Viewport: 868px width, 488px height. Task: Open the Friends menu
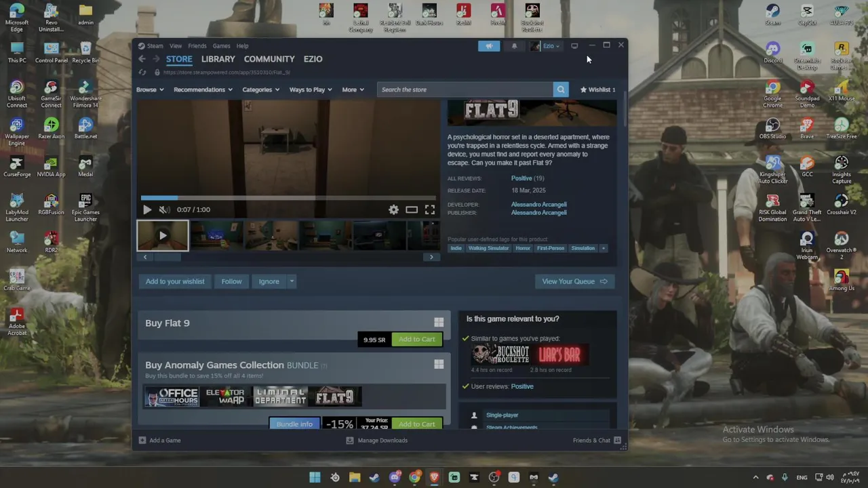[x=197, y=46]
